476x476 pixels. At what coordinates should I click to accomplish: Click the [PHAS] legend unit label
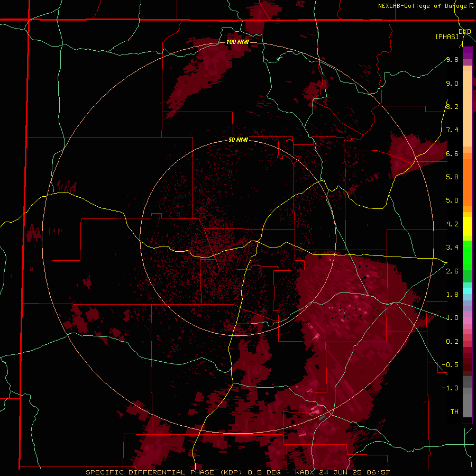(x=447, y=37)
